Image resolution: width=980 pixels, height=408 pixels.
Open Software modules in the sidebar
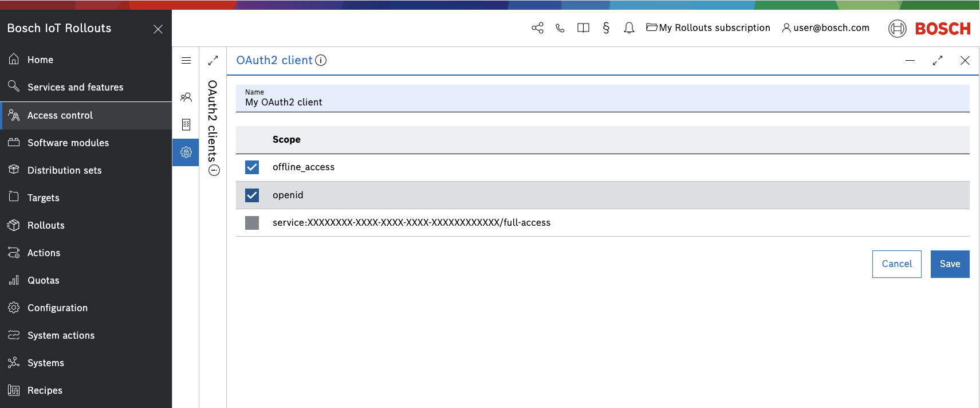(x=68, y=143)
